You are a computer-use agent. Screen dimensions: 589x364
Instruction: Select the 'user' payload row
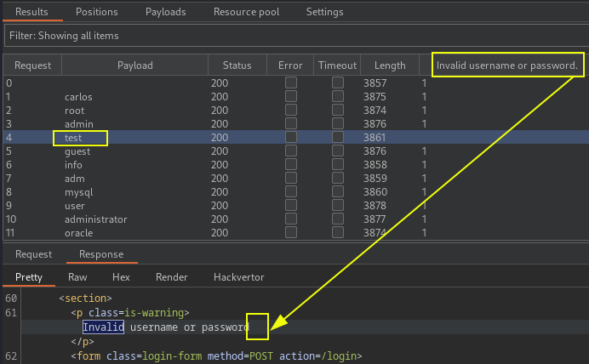(296, 206)
